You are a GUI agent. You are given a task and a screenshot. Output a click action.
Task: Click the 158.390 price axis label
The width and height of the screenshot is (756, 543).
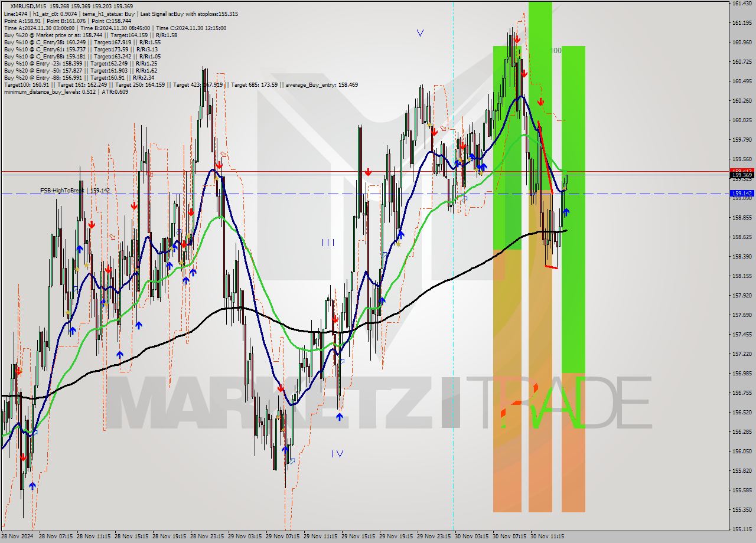click(x=742, y=257)
